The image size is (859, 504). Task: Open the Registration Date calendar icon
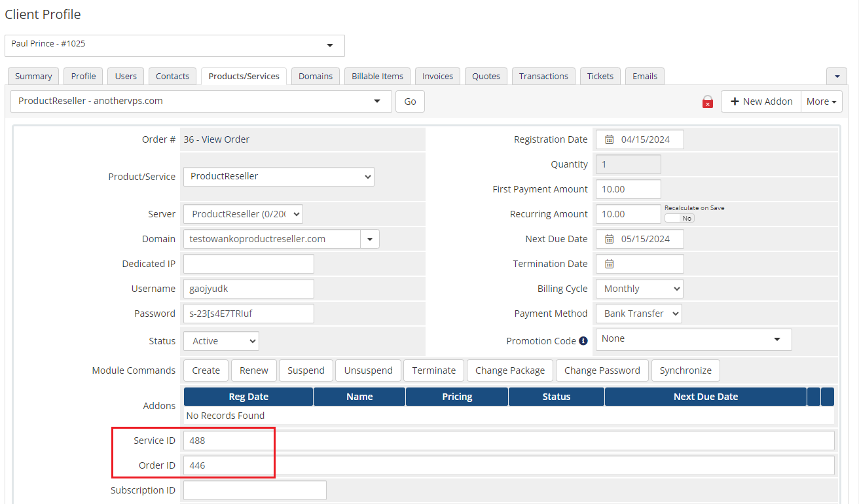point(609,139)
